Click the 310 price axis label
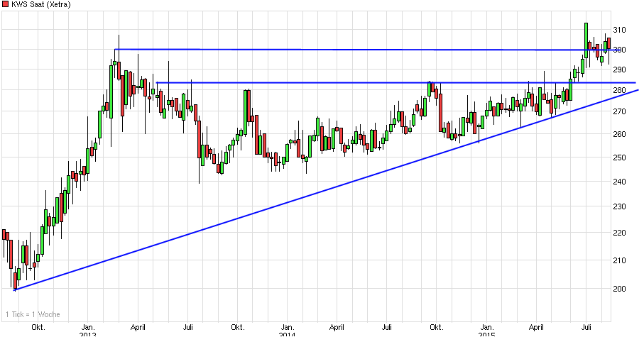This screenshot has height=337, width=644. [x=621, y=30]
